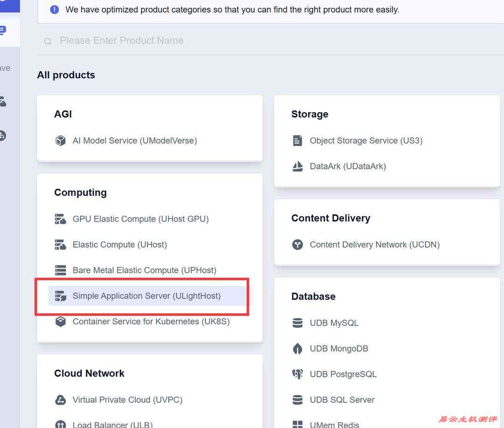504x428 pixels.
Task: Click the optimized product categories notice text
Action: 232,10
